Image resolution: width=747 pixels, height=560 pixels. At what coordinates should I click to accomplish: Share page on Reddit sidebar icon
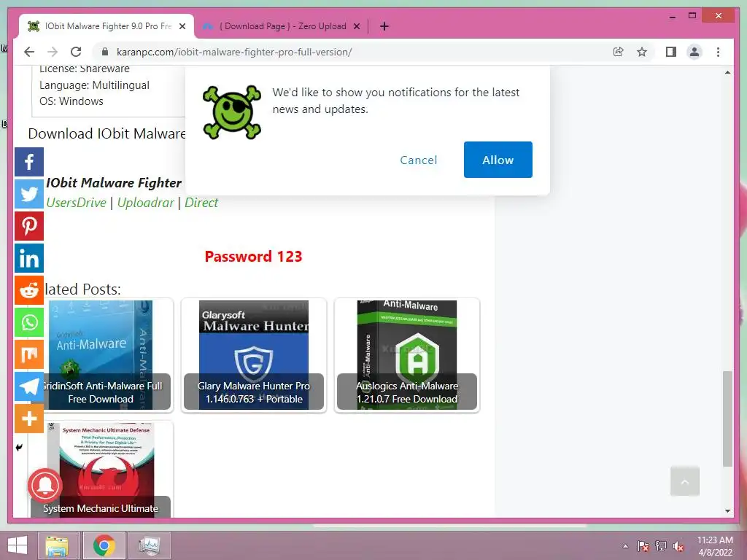point(29,290)
